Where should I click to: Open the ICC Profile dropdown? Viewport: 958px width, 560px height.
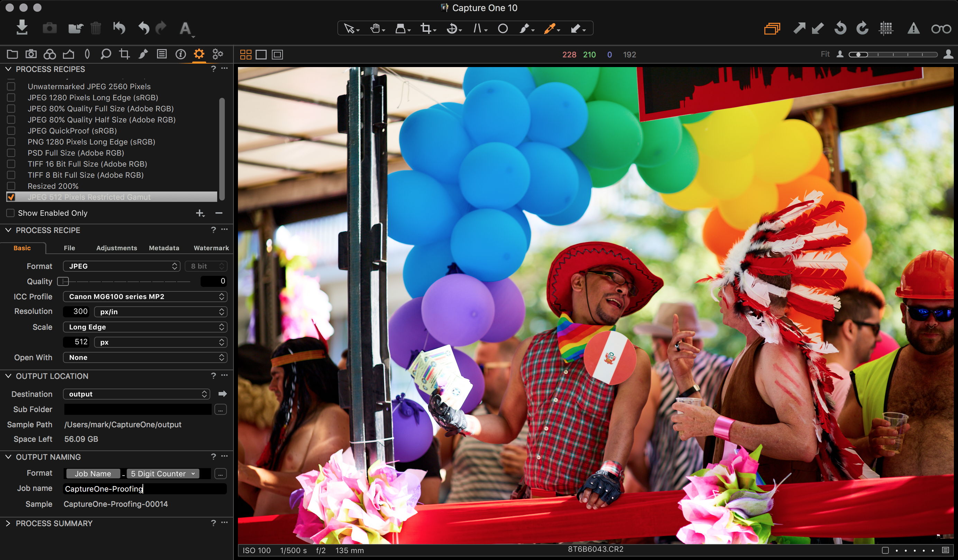145,296
